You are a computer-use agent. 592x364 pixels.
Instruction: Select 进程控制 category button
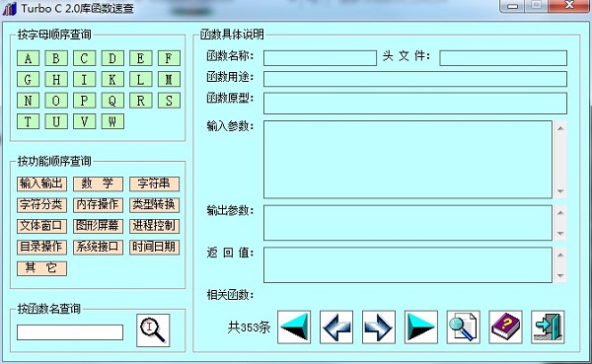point(154,226)
